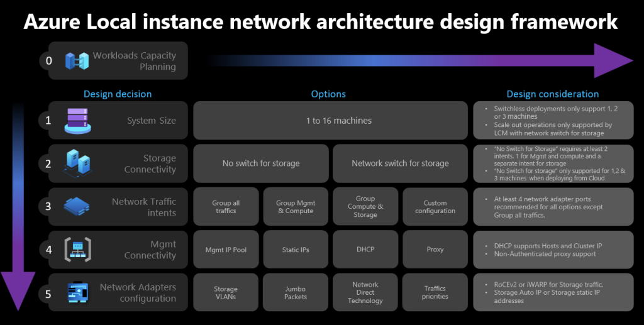
Task: Select the DHCP option box
Action: tap(365, 250)
